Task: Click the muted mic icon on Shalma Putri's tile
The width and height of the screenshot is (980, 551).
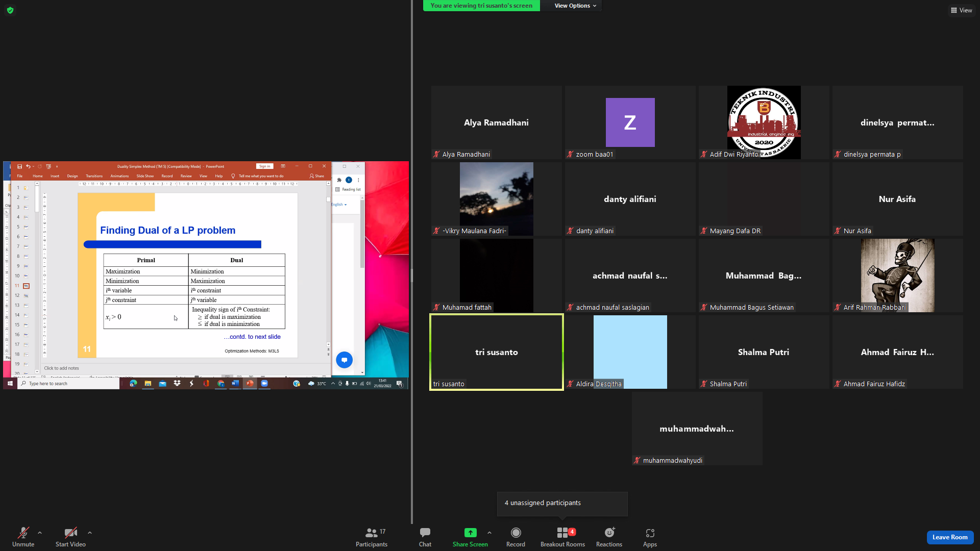Action: [704, 384]
